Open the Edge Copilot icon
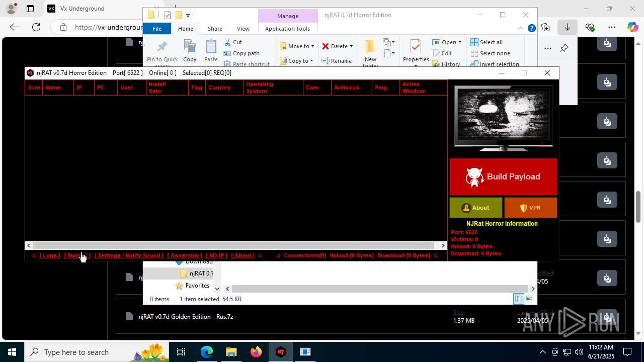The image size is (644, 362). pos(632,27)
